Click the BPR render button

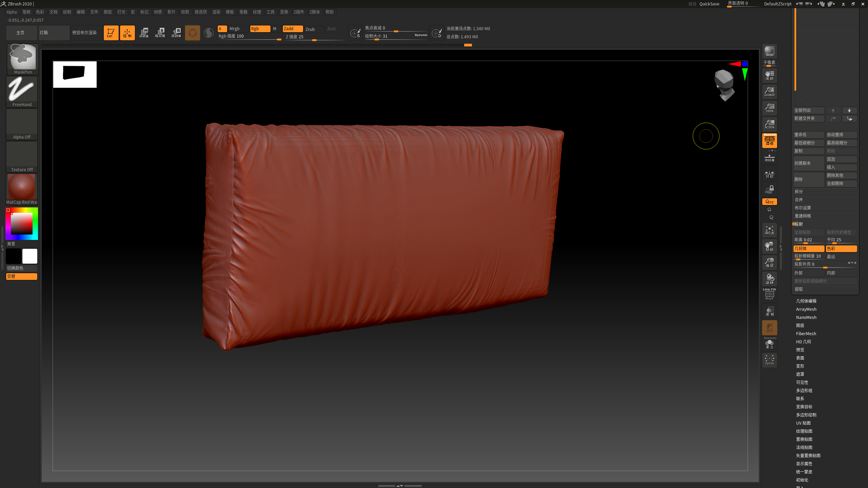point(769,51)
